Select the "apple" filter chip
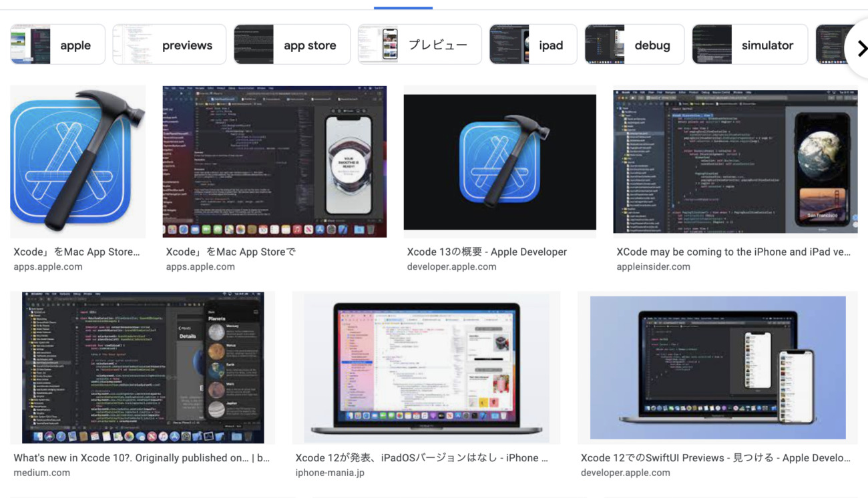Image resolution: width=868 pixels, height=498 pixels. click(x=58, y=45)
